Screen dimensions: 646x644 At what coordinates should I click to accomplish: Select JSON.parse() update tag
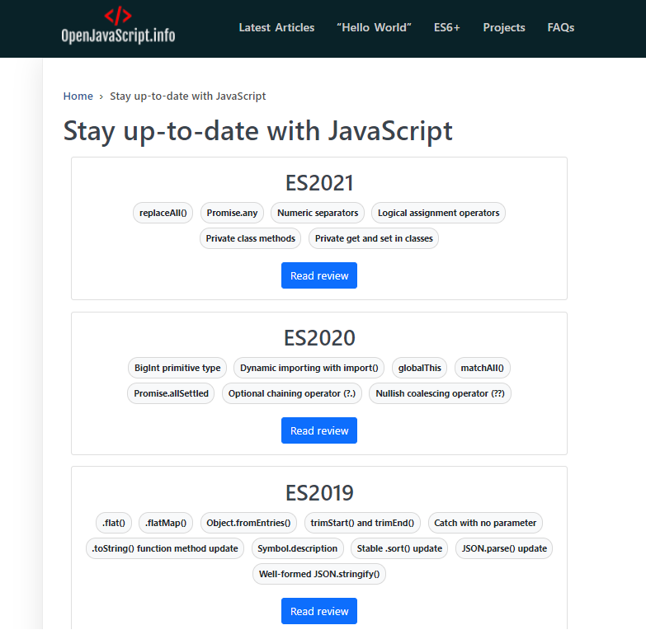pos(504,548)
